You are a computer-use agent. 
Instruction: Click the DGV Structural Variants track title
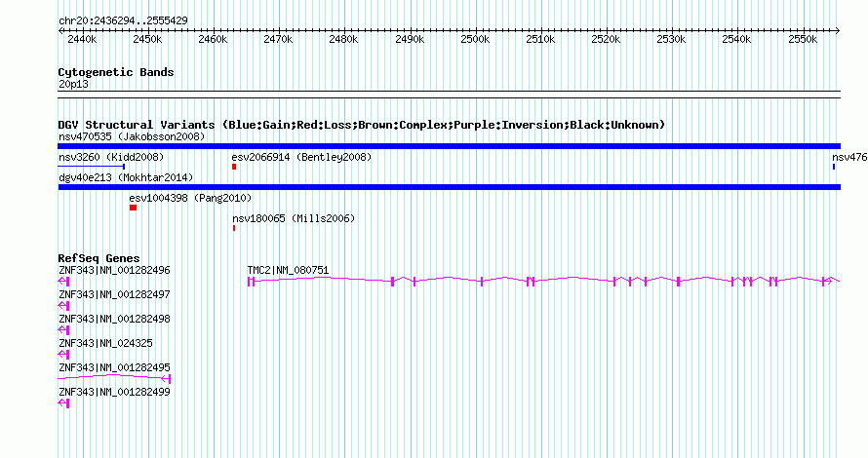[x=362, y=125]
